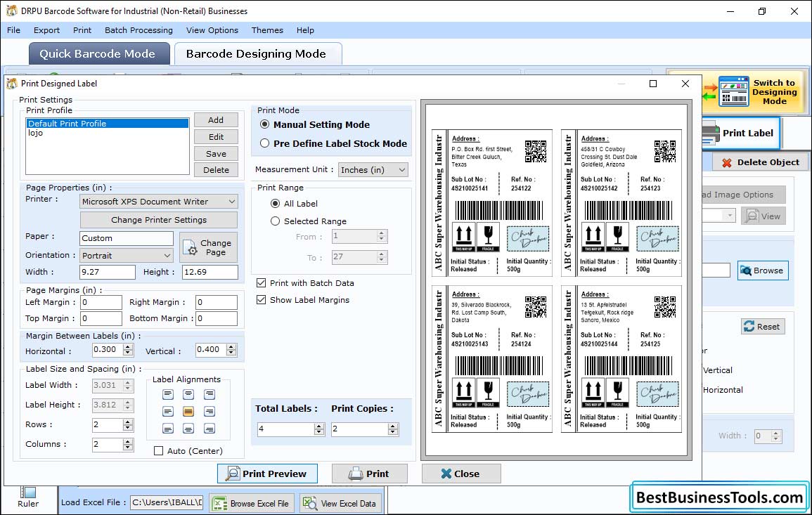
Task: Select Manual Setting Mode radio button
Action: coord(264,125)
